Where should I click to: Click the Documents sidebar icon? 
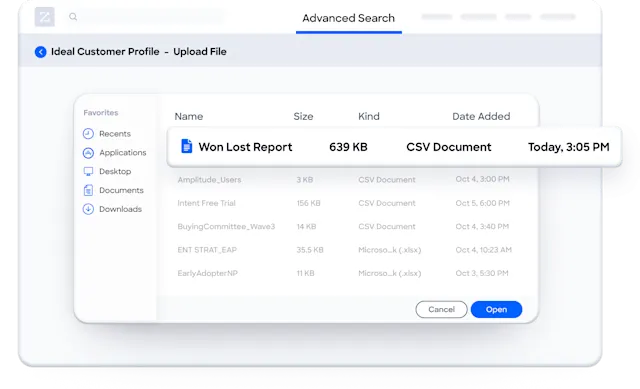point(88,190)
